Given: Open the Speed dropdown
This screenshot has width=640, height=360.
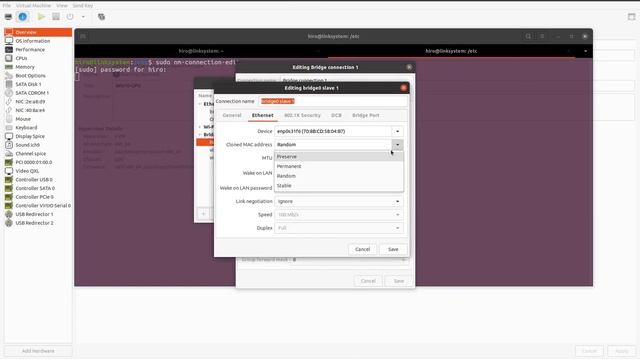Looking at the screenshot, I should point(339,215).
